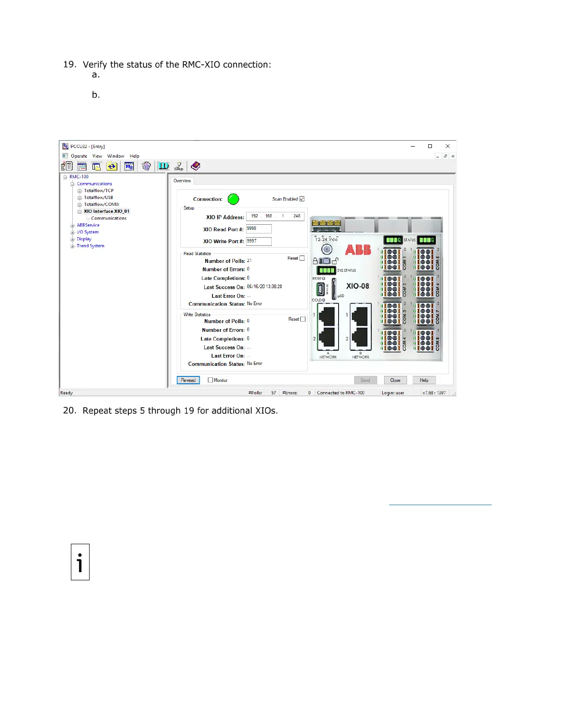Close the inner Entry child window

coord(453,156)
